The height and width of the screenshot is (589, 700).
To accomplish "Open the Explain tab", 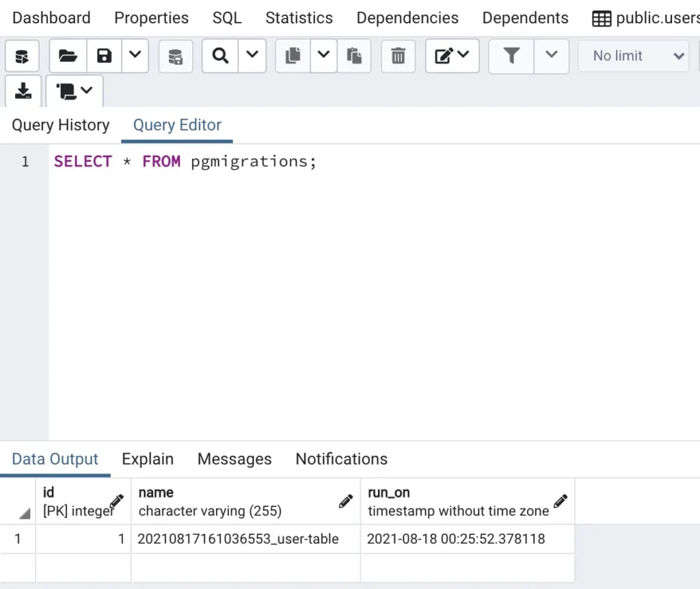I will coord(148,459).
